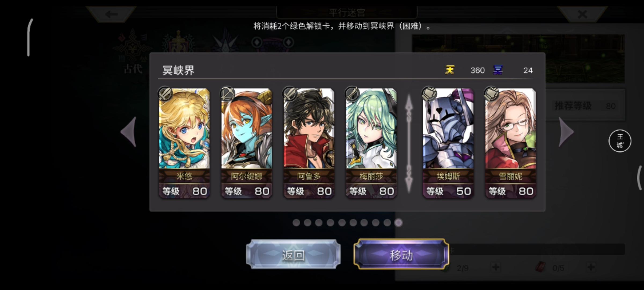Click the round 王城 badge
The width and height of the screenshot is (644, 290).
tap(620, 141)
